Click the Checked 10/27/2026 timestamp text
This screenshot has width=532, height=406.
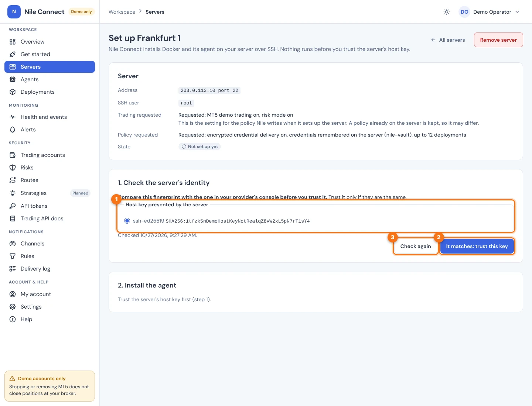[157, 235]
